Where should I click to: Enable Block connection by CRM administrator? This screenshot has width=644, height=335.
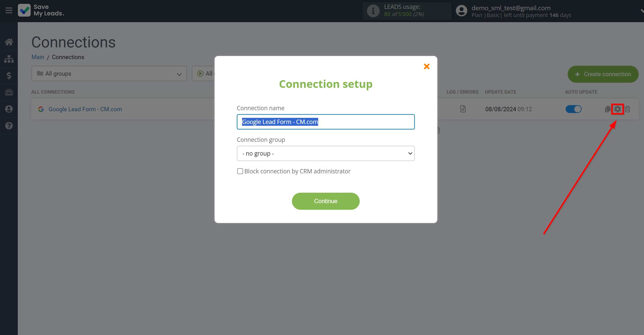pos(240,171)
